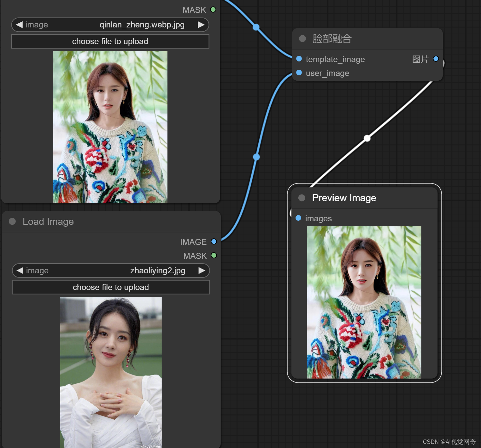Select the Preview Image node title
The width and height of the screenshot is (481, 448).
(x=344, y=198)
